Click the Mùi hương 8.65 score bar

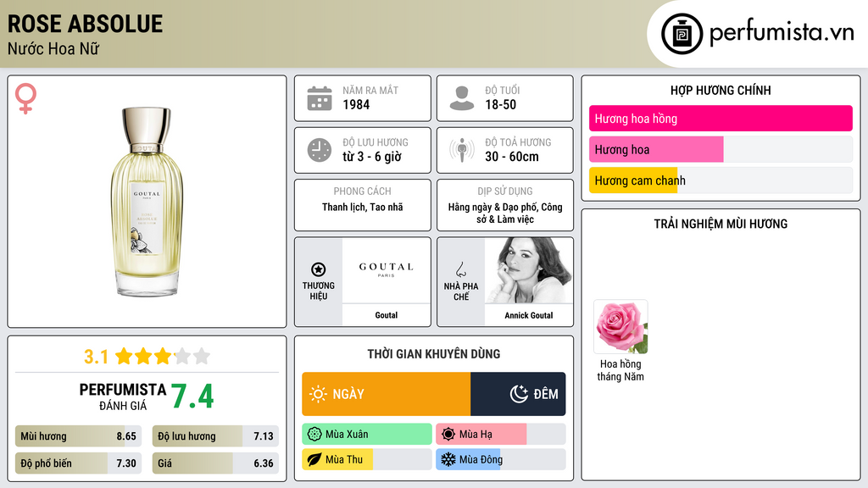[78, 436]
